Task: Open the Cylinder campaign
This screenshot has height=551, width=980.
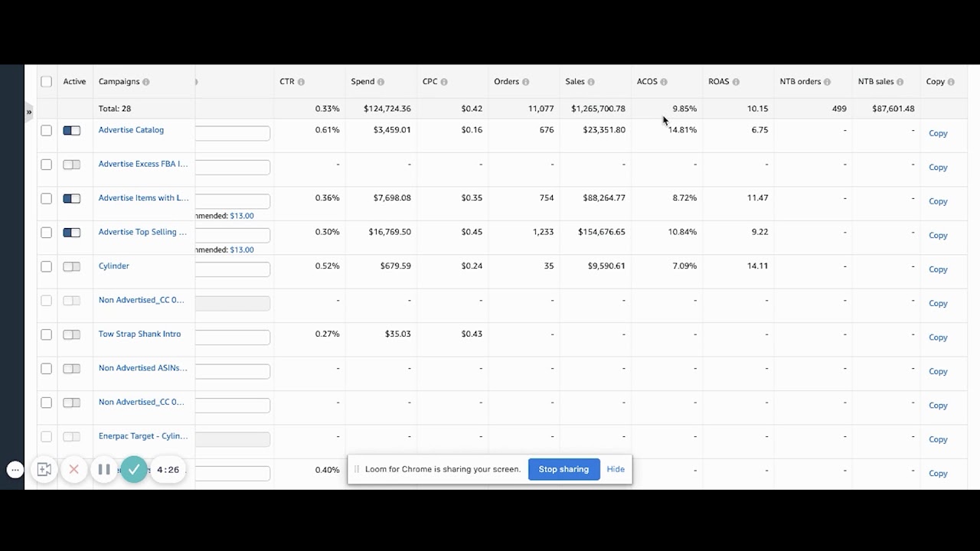Action: pyautogui.click(x=114, y=266)
